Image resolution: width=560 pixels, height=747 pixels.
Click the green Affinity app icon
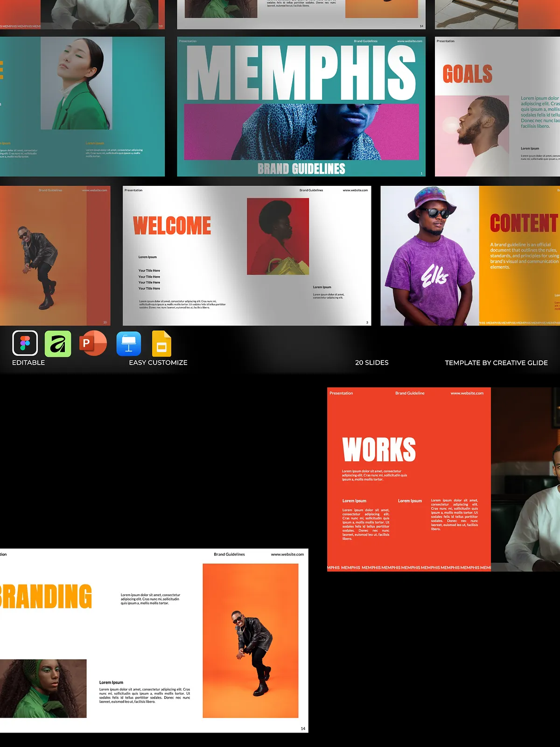point(58,344)
